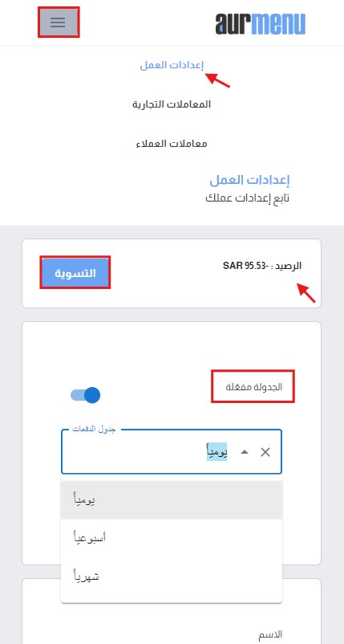Click the الاسم name field label
The width and height of the screenshot is (344, 644).
coord(270,635)
